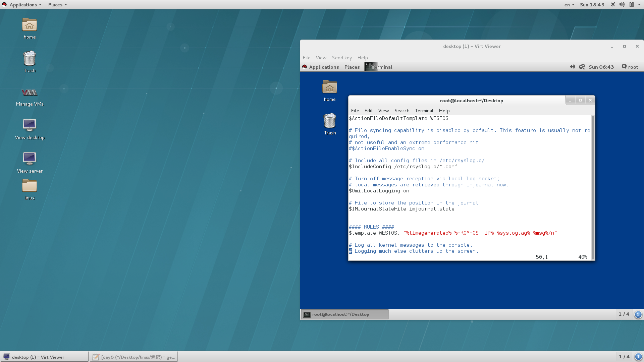Viewport: 644px width, 362px height.
Task: Open Virt Viewer Send key menu
Action: [342, 58]
